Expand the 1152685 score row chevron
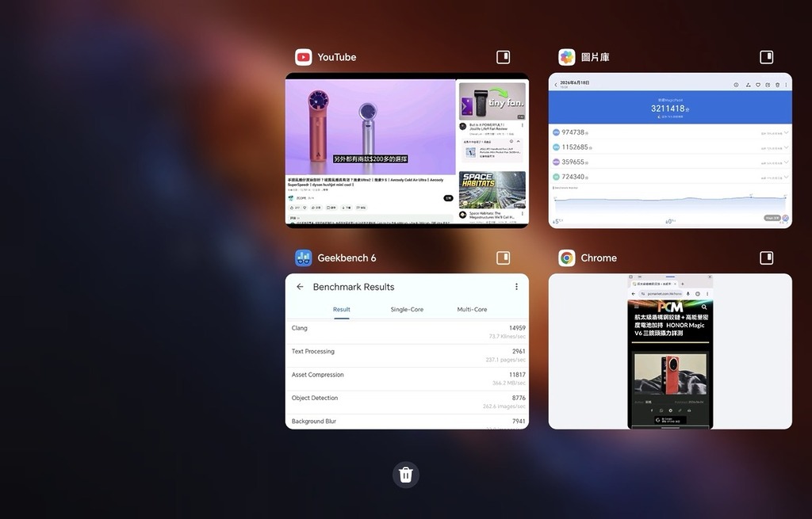This screenshot has width=812, height=519. [x=786, y=147]
